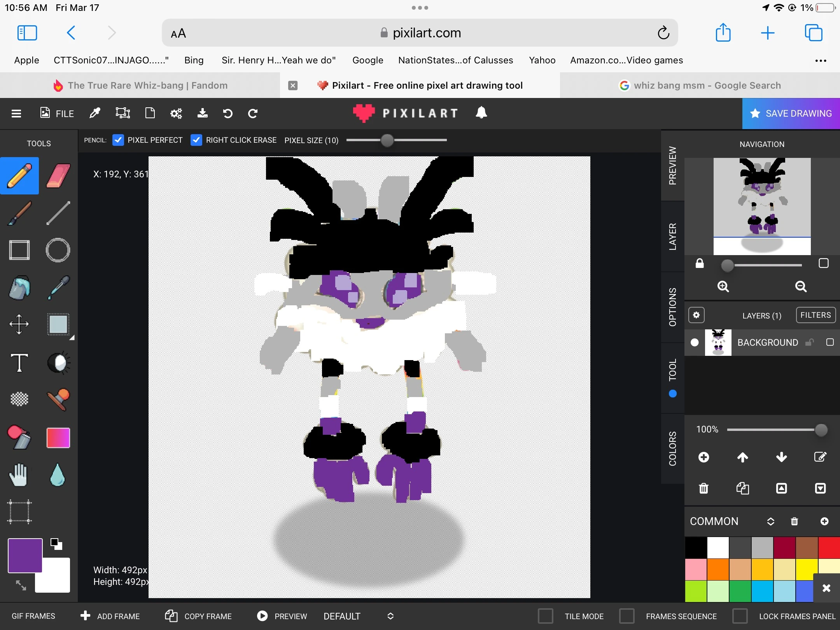Screen dimensions: 840x630
Task: Enable the Tile Mode checkbox
Action: click(546, 616)
